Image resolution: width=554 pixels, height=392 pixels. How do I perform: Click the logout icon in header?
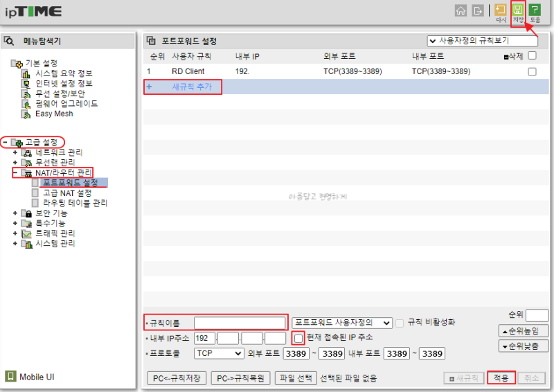point(477,10)
